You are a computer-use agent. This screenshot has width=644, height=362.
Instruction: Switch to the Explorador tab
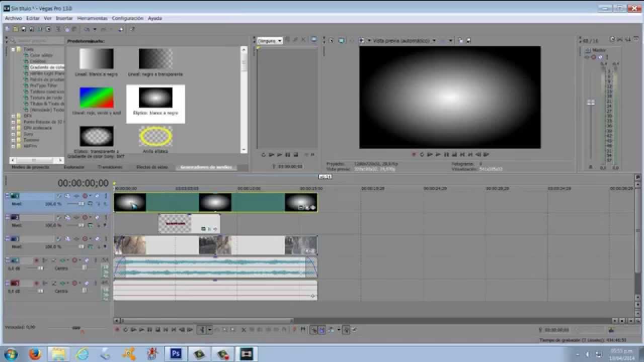(x=74, y=167)
